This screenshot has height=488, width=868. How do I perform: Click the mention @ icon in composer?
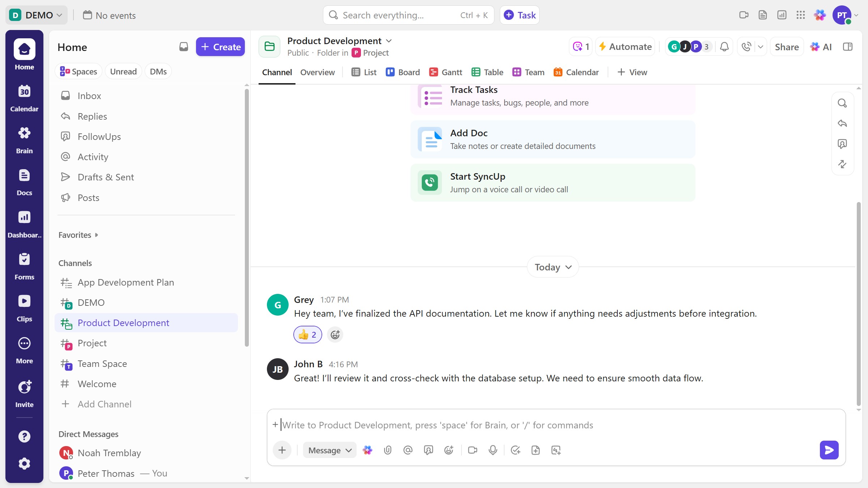click(x=408, y=450)
